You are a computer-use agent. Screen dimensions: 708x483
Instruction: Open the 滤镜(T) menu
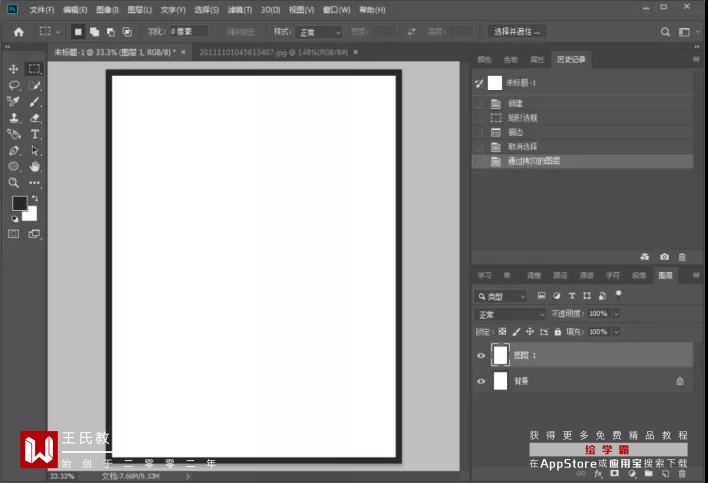click(x=240, y=9)
